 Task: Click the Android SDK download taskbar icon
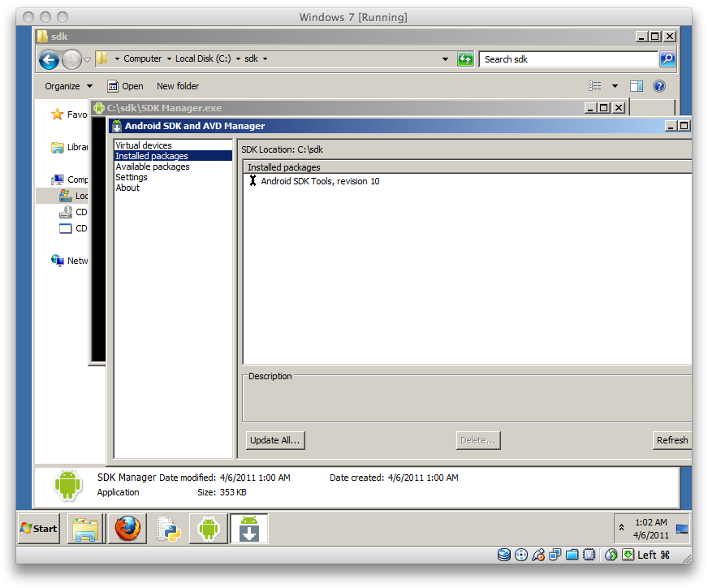tap(248, 529)
